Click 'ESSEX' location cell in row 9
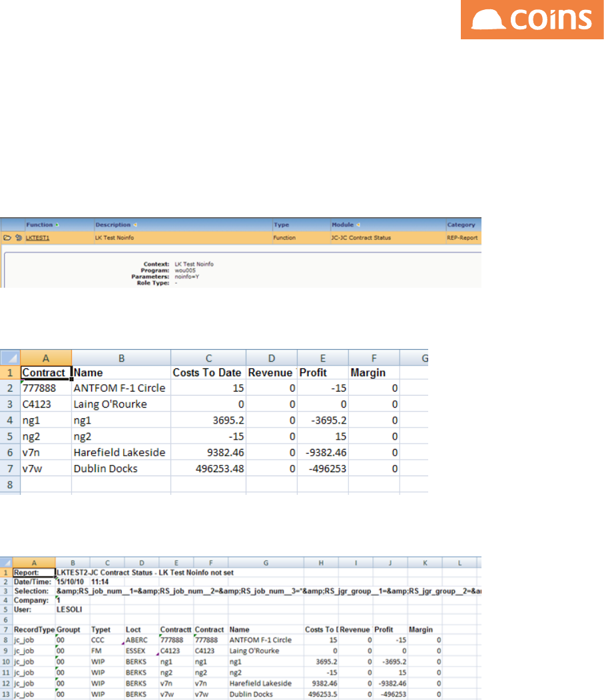This screenshot has width=604, height=700. (142, 651)
